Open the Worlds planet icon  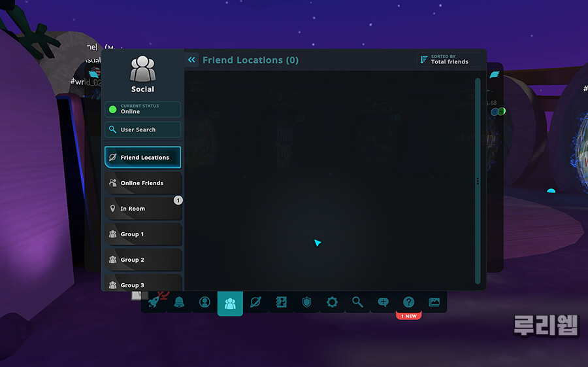click(x=255, y=302)
